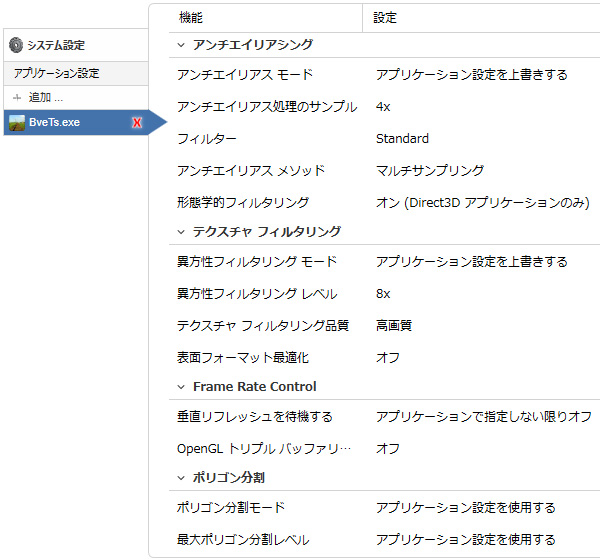Open the 表面フォーマット最適化 オフ setting
The height and width of the screenshot is (560, 600).
click(x=388, y=358)
